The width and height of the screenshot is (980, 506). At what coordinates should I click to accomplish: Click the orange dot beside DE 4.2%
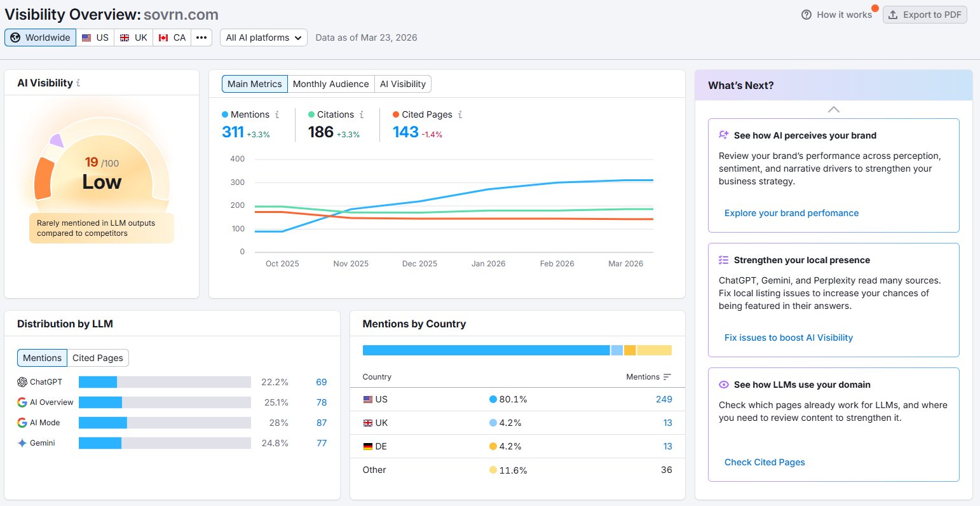pyautogui.click(x=493, y=446)
